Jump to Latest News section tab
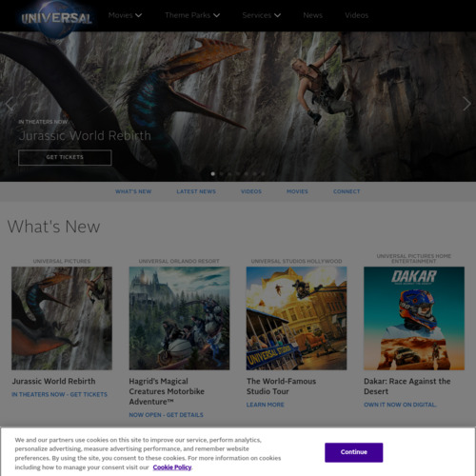 [x=196, y=191]
